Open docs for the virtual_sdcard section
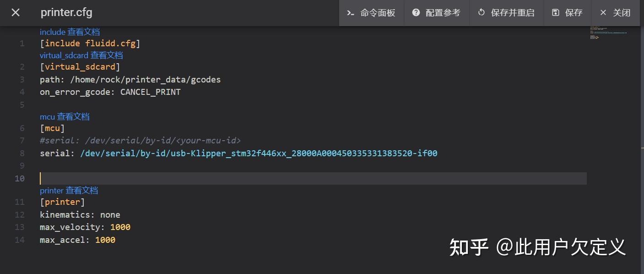This screenshot has width=644, height=274. point(107,55)
